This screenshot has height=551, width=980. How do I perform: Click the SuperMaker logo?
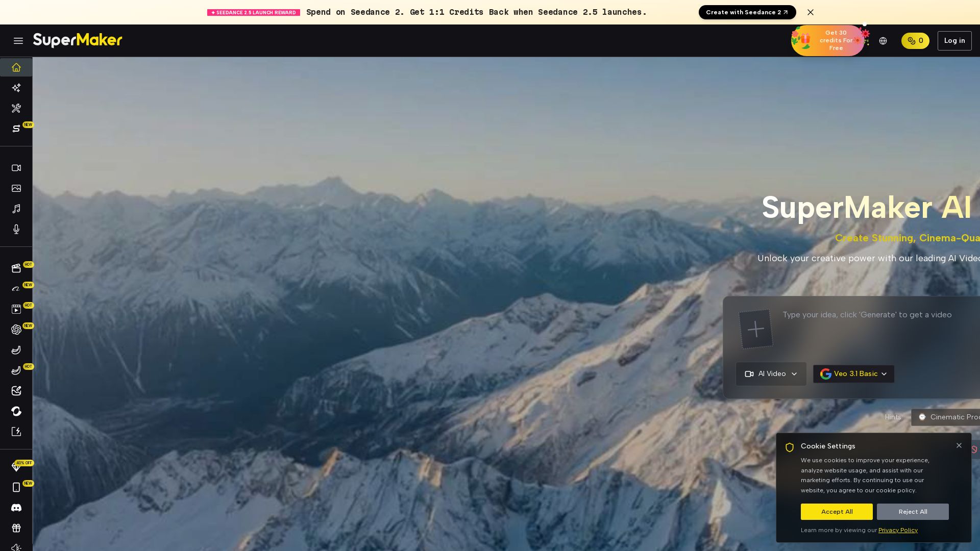[78, 40]
